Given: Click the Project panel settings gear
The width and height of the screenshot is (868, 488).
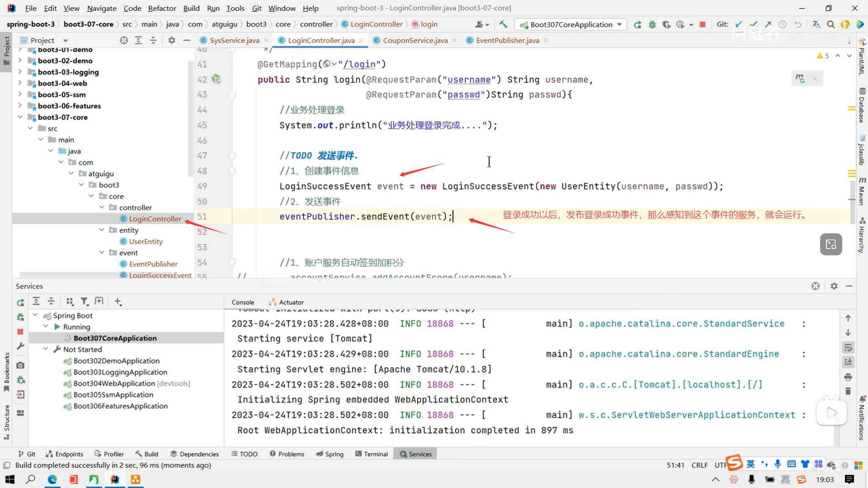Looking at the screenshot, I should tap(171, 40).
